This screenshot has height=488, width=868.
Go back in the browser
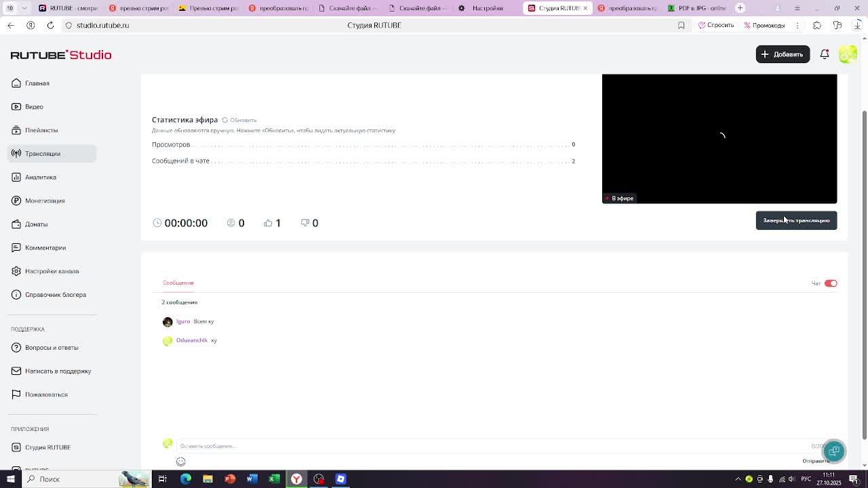(10, 25)
